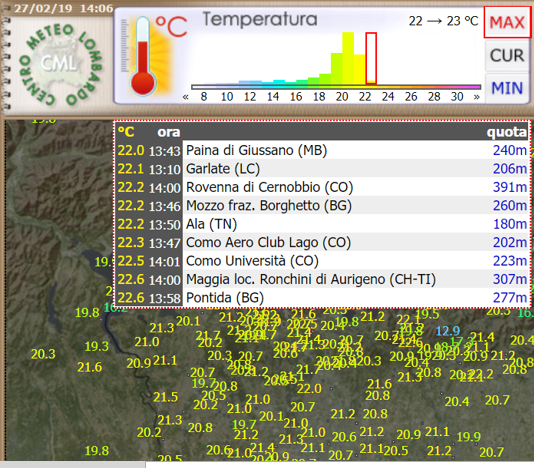
Task: Click the 19.9 map temperature reading
Action: pos(469,436)
